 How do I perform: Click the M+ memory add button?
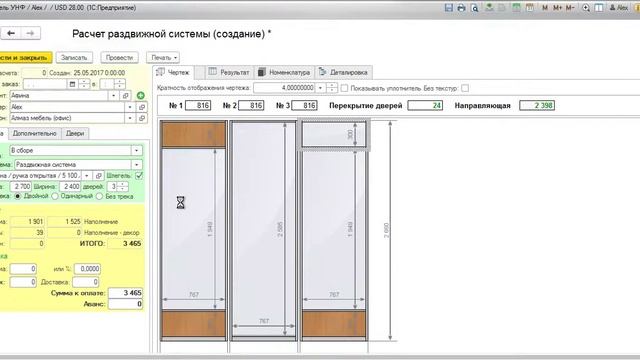click(557, 8)
